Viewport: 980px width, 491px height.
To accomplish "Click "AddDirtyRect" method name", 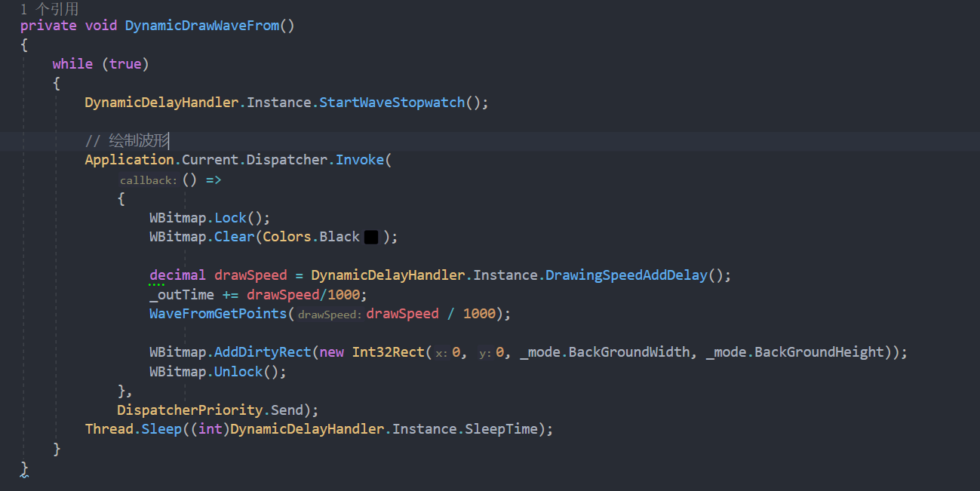I will 263,352.
